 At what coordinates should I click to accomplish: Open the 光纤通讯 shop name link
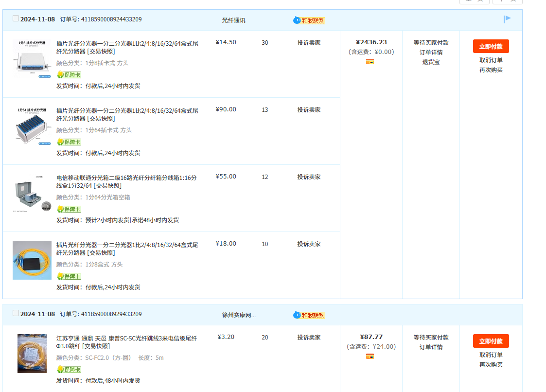(x=233, y=20)
